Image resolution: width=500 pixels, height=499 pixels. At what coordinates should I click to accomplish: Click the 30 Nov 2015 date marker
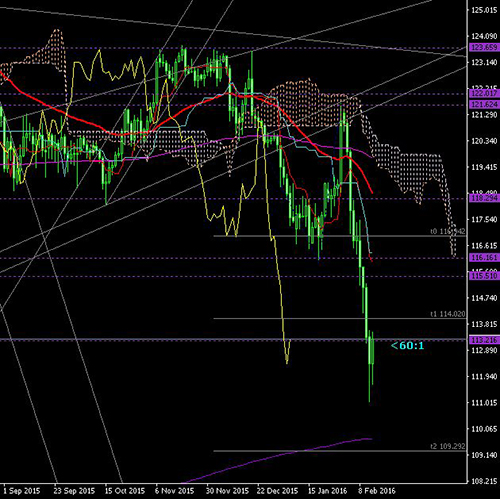coord(227,491)
